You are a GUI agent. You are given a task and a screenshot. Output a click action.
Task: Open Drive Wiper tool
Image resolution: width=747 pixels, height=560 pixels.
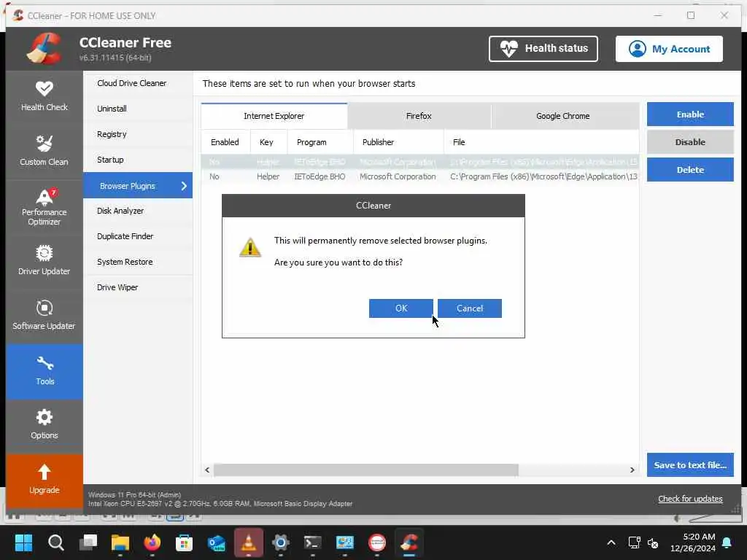pyautogui.click(x=138, y=287)
